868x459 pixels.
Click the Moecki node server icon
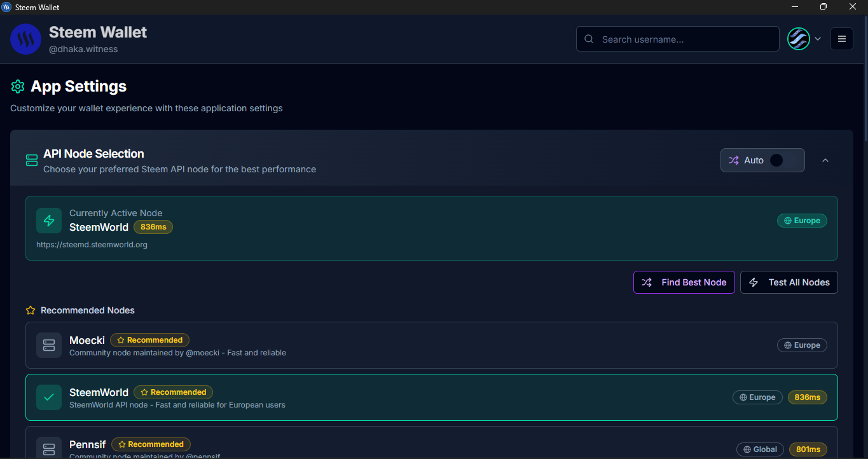pyautogui.click(x=49, y=345)
